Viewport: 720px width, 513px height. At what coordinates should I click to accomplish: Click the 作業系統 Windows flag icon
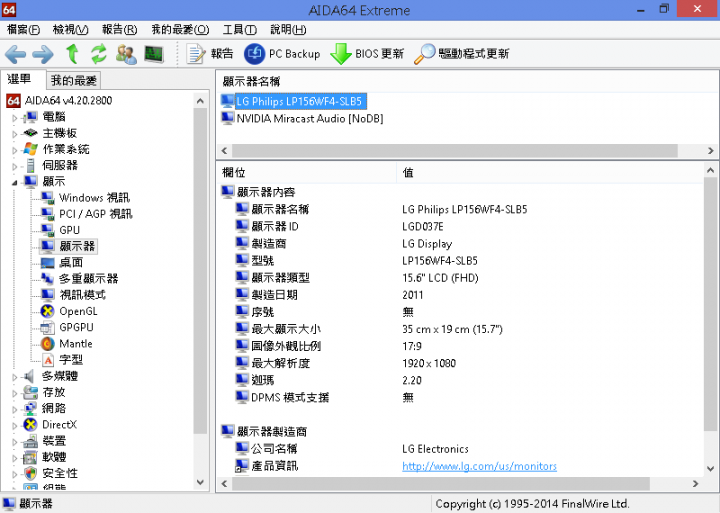pyautogui.click(x=30, y=149)
